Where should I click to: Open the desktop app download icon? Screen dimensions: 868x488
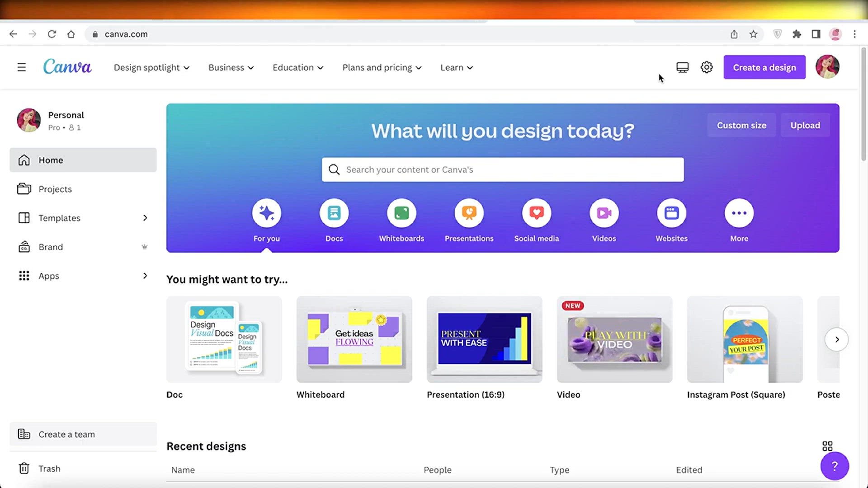[682, 67]
